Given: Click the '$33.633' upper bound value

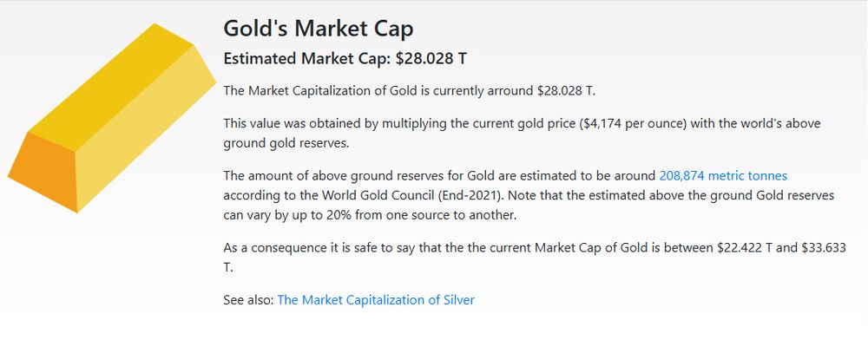Looking at the screenshot, I should 824,248.
